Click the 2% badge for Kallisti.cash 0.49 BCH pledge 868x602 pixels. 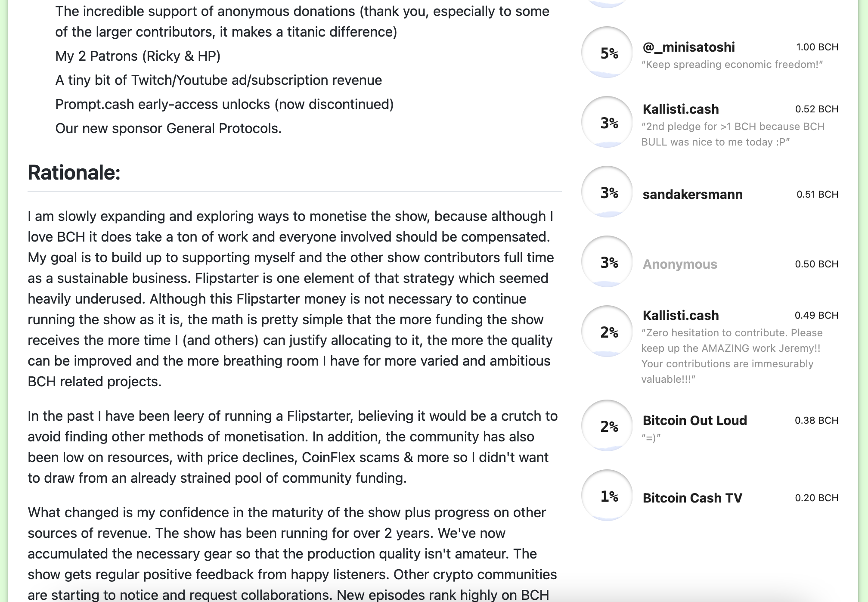[x=607, y=332]
